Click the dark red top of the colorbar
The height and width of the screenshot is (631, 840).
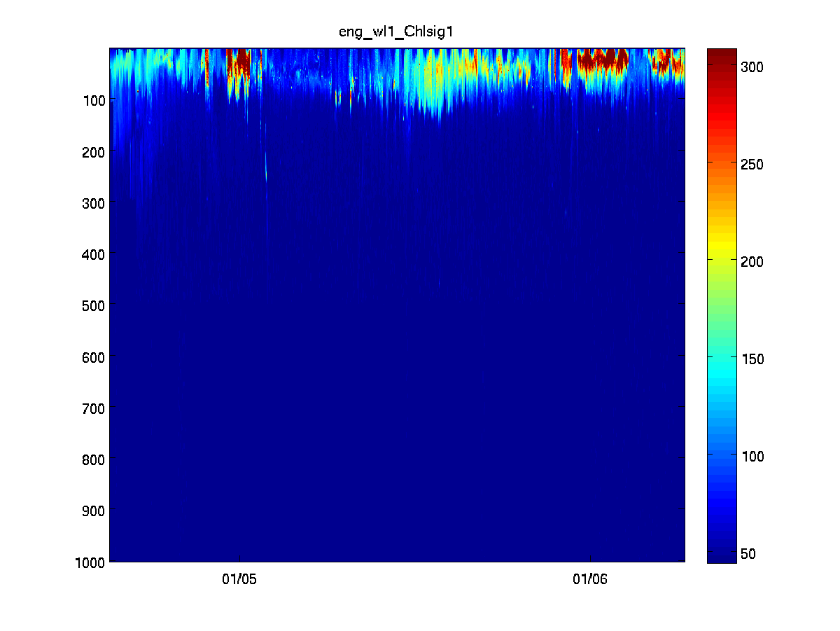(x=722, y=56)
